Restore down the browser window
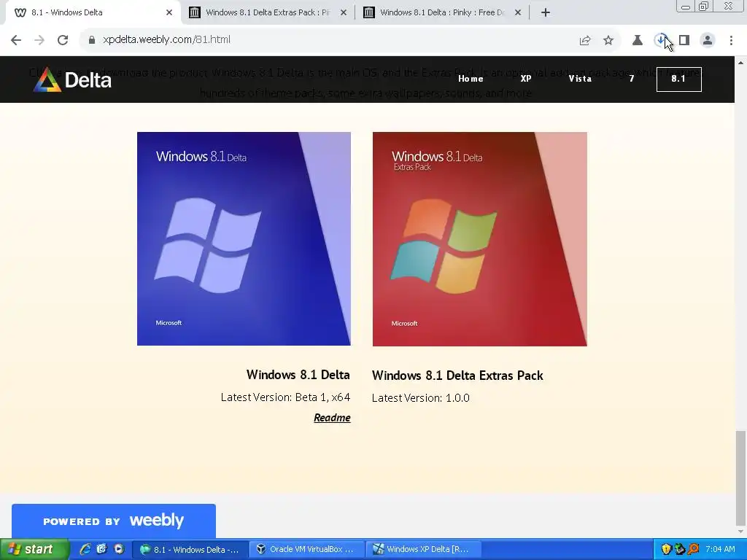This screenshot has height=560, width=747. 704,6
